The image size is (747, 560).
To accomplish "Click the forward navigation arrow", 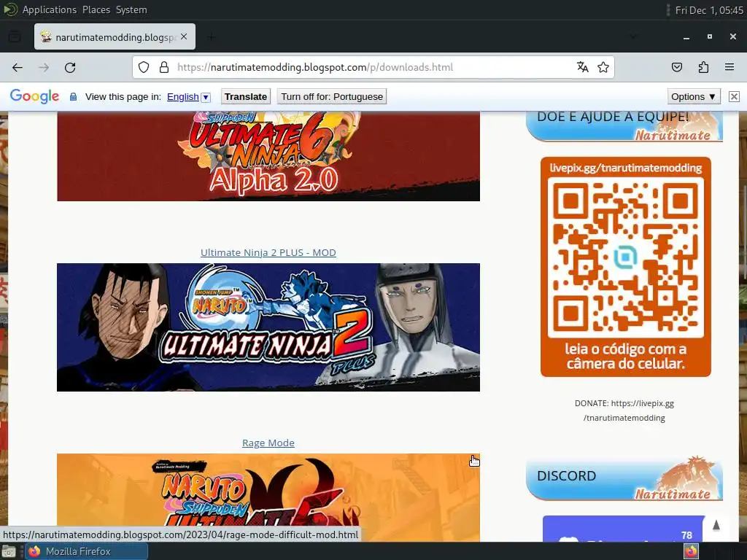I will click(x=44, y=68).
